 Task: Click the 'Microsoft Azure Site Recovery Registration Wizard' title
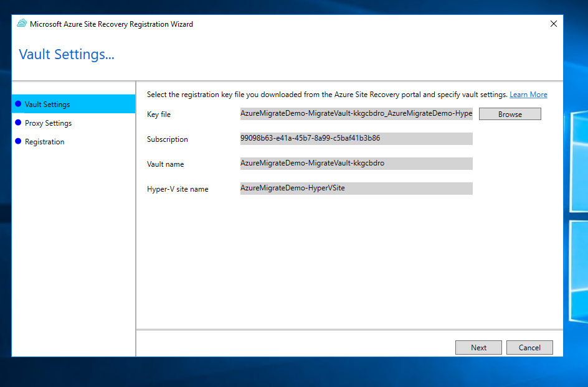111,24
